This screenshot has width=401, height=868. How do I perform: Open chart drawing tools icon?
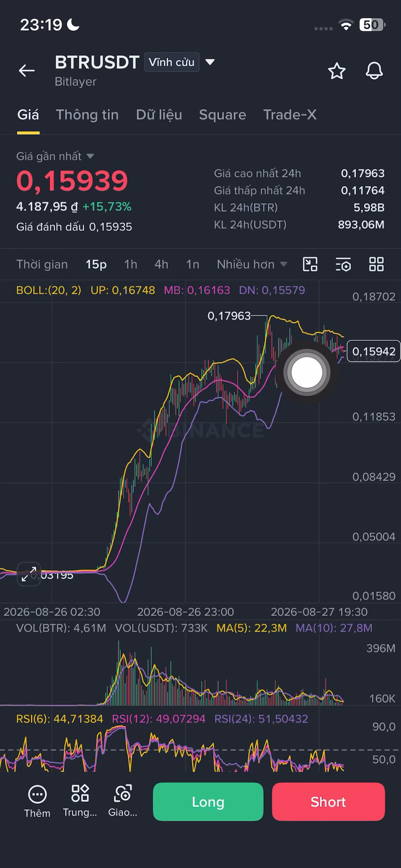point(310,264)
